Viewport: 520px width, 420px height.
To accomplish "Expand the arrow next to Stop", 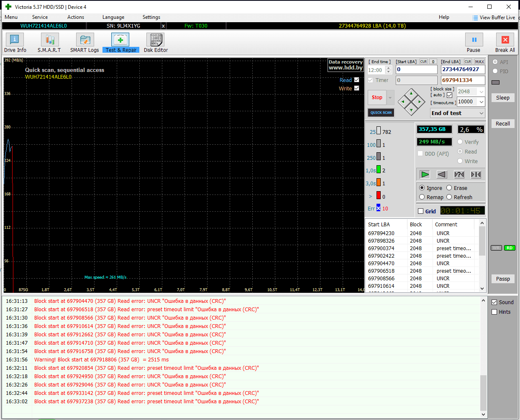I will click(x=390, y=97).
